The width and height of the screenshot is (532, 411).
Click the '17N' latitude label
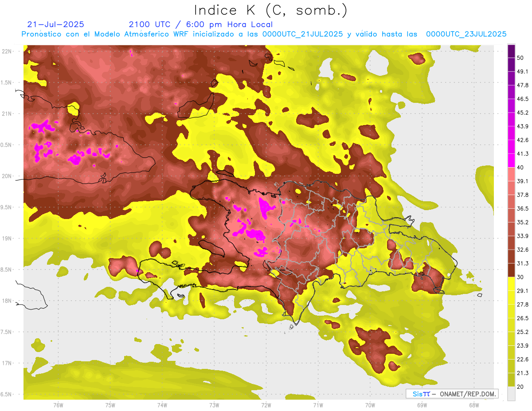tap(7, 363)
